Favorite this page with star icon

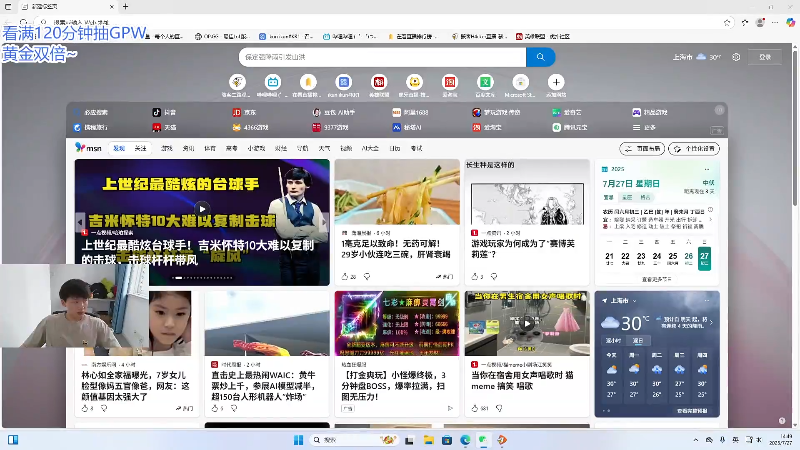[x=727, y=22]
